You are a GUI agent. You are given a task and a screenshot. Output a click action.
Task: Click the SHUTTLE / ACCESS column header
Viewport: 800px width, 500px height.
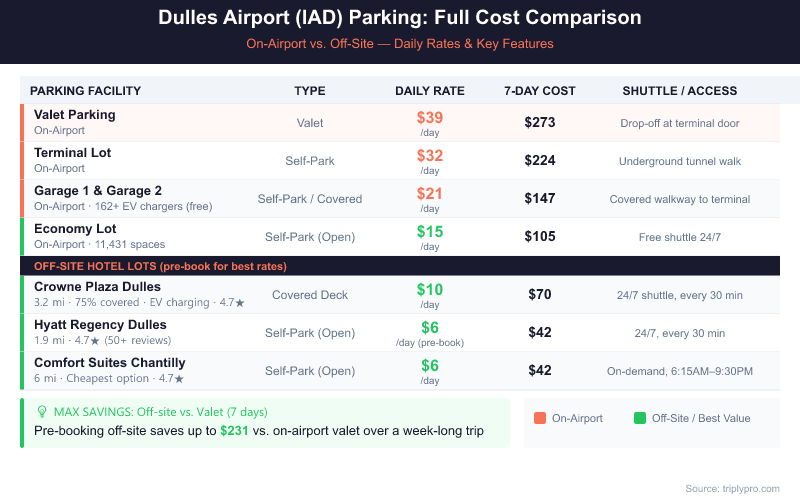679,91
